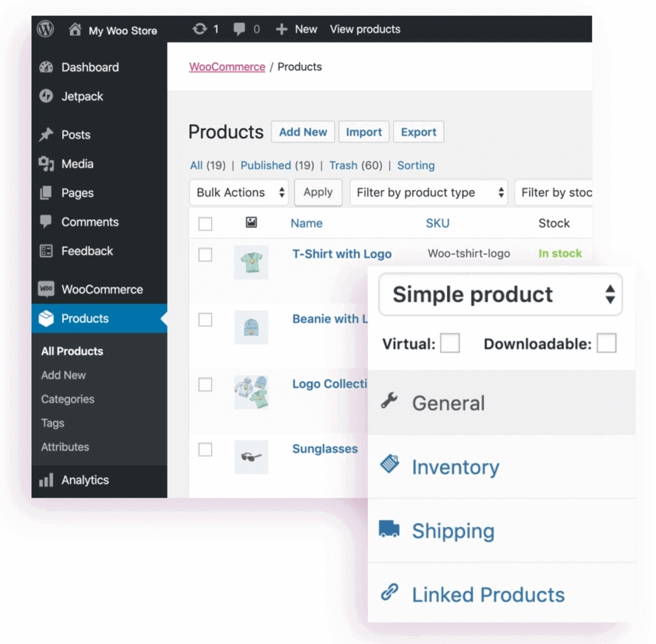
Task: Click the WooCommerce icon in the sidebar
Action: point(47,289)
